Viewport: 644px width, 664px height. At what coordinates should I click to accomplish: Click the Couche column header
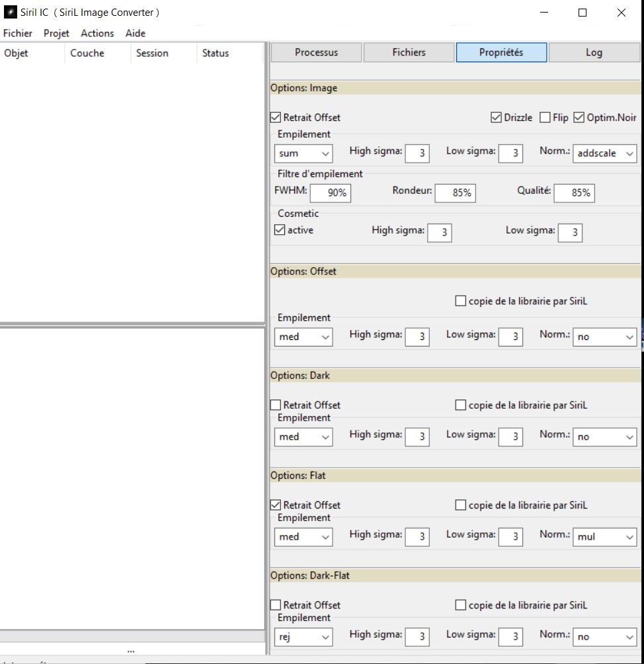(x=98, y=54)
